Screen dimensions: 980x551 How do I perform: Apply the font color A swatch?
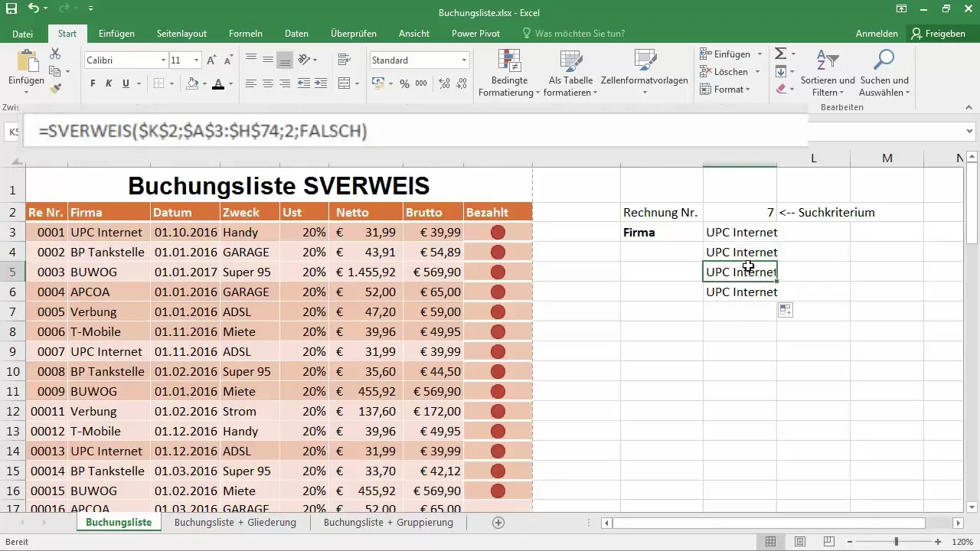click(x=218, y=83)
